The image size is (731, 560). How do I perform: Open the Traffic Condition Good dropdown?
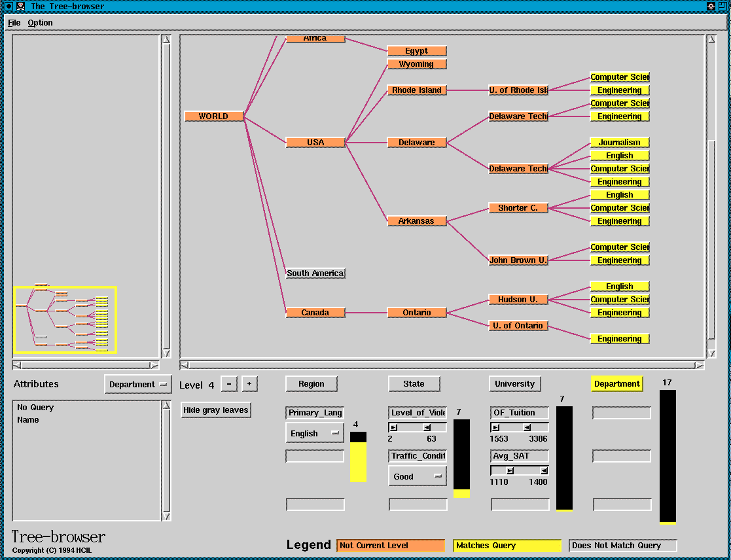[x=417, y=476]
